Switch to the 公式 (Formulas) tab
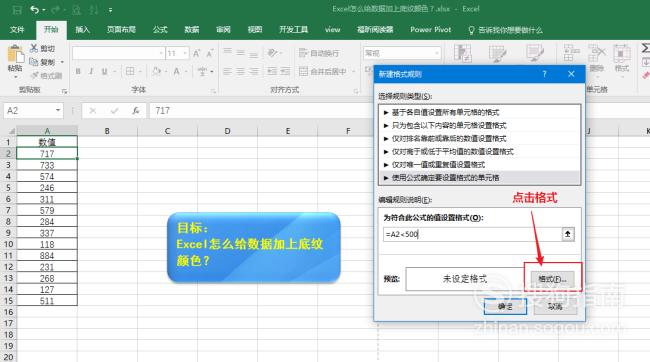 coord(160,29)
